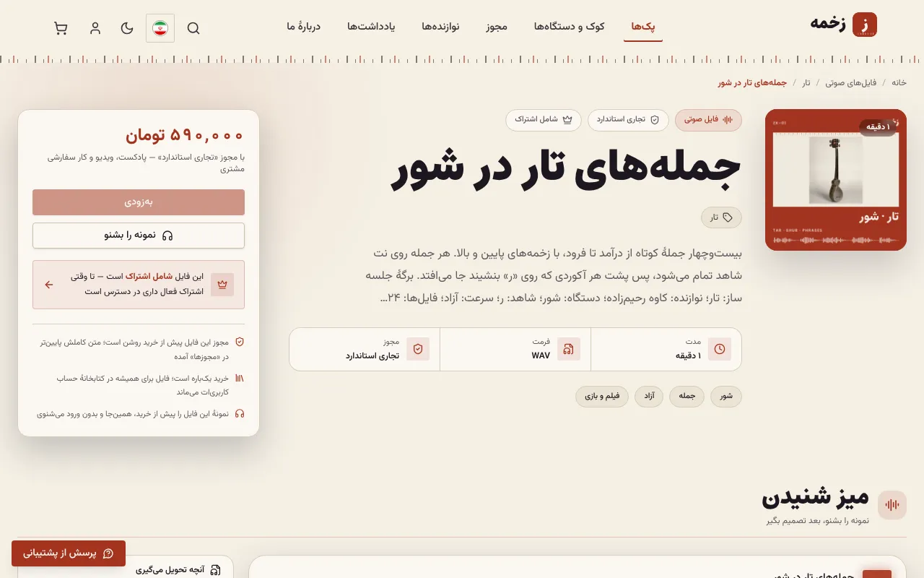The image size is (924, 578).
Task: Click the shield icon in the مجوز spec cell
Action: 418,349
